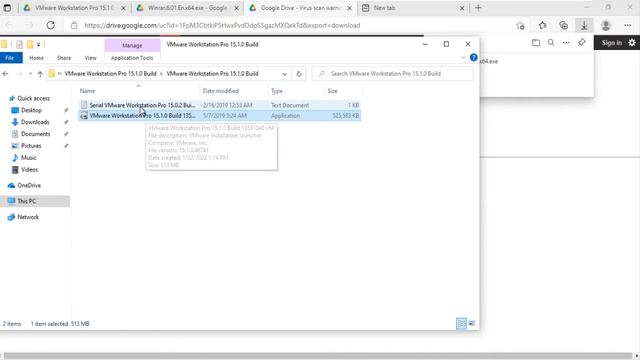Open address bar history dropdown
This screenshot has width=640, height=360.
[284, 74]
